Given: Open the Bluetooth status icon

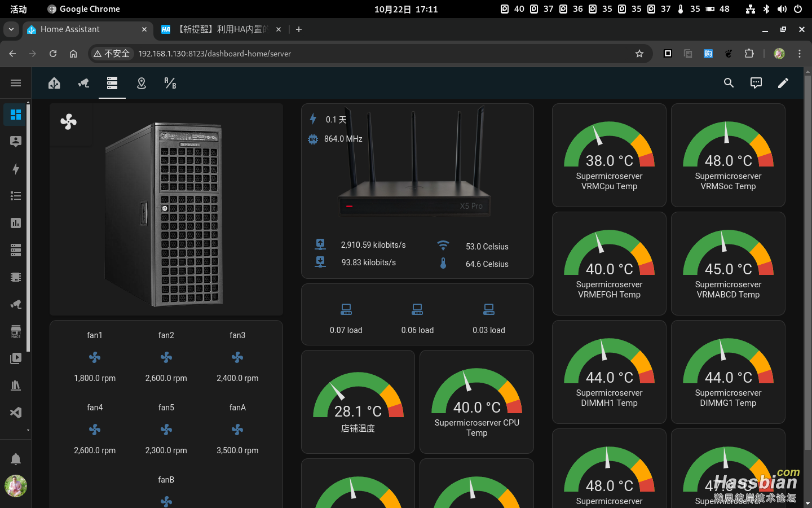Looking at the screenshot, I should tap(766, 9).
